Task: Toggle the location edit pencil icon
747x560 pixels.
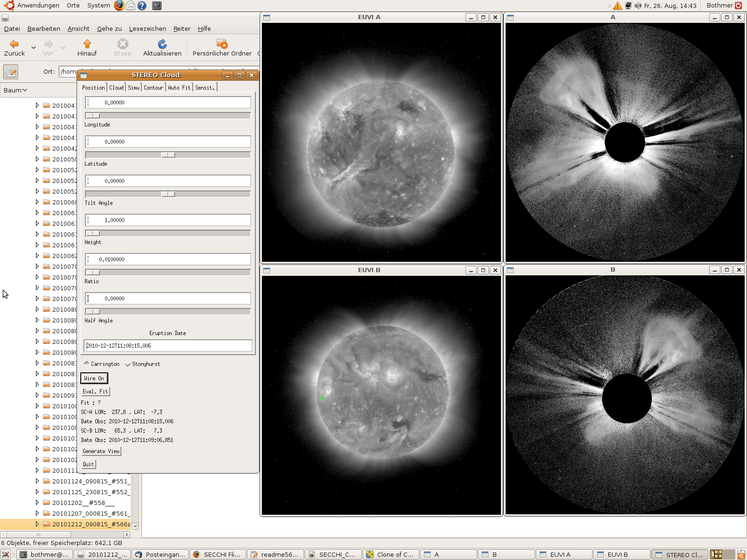Action: click(11, 72)
